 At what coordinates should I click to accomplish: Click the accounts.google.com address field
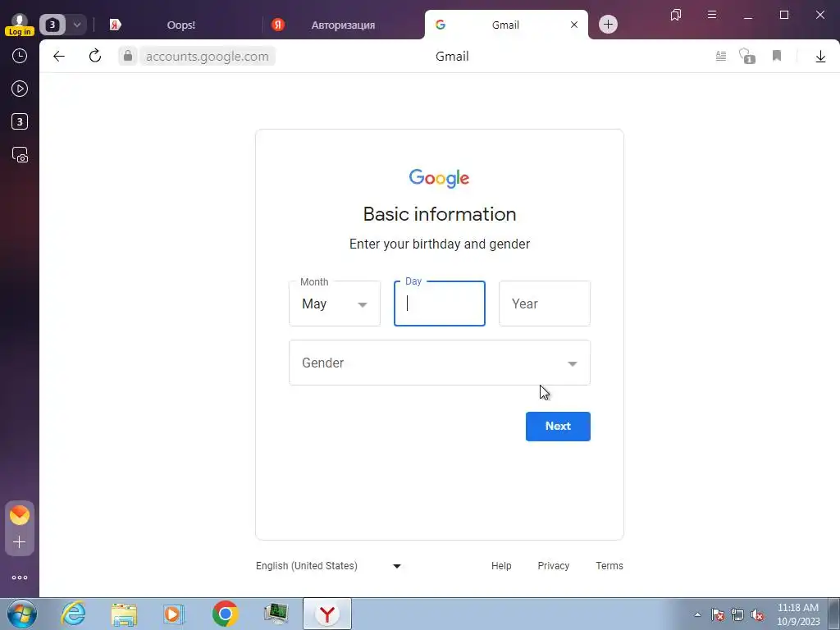click(x=208, y=57)
